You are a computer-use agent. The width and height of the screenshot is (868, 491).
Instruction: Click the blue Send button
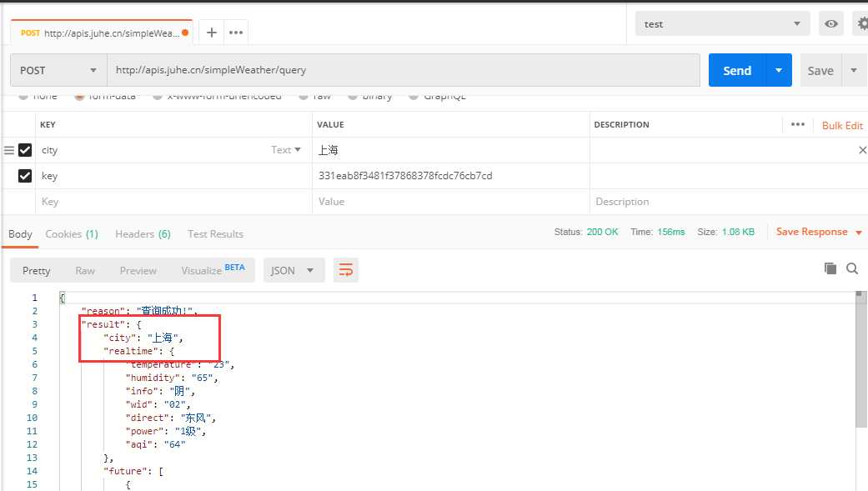[x=737, y=70]
